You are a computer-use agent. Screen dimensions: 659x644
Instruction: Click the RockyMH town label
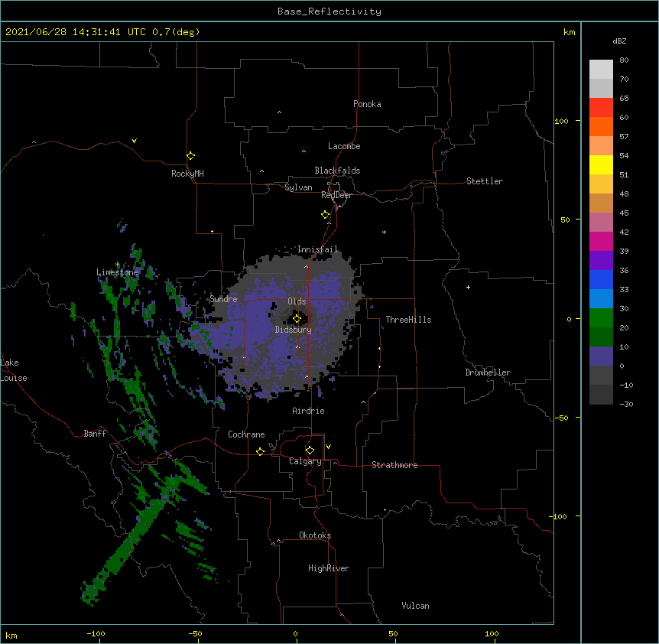187,174
